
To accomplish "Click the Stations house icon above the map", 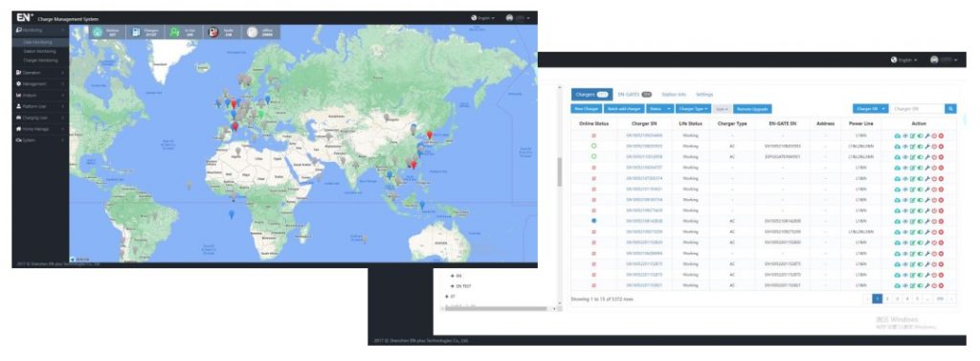I will coord(98,32).
